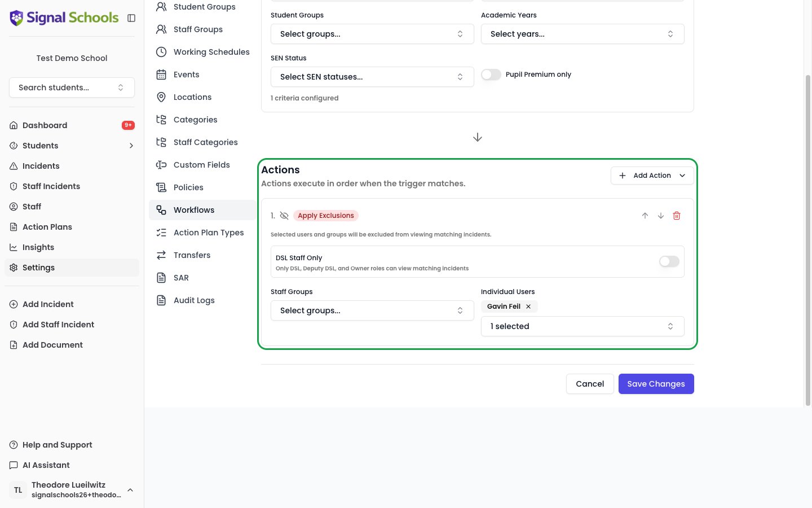Open the Add Action dropdown

point(652,176)
